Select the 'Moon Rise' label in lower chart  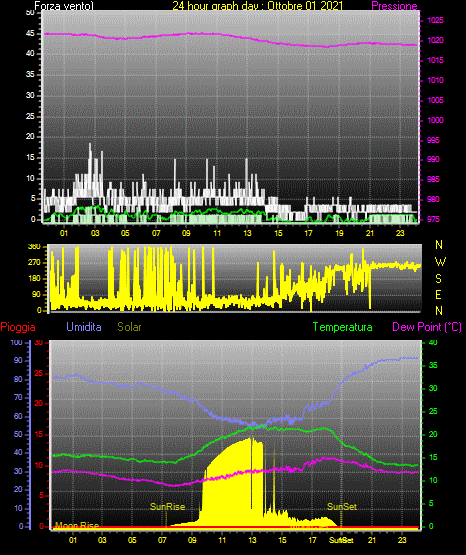click(77, 525)
